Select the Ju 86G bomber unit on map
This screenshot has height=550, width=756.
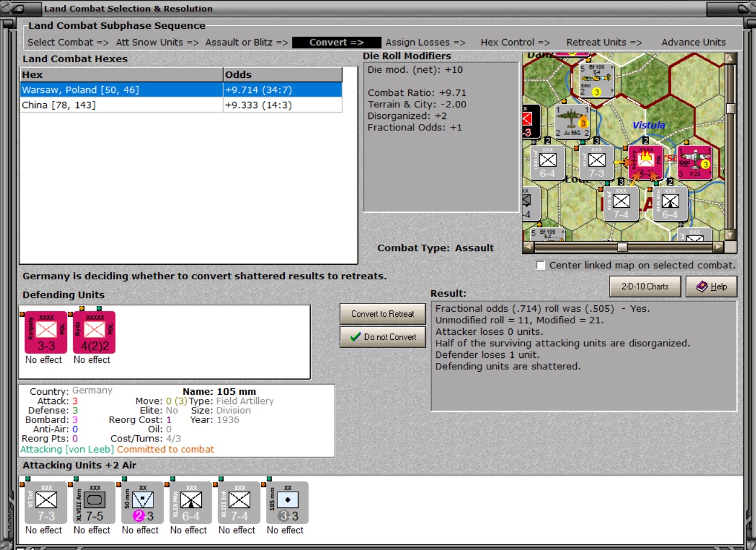click(572, 121)
